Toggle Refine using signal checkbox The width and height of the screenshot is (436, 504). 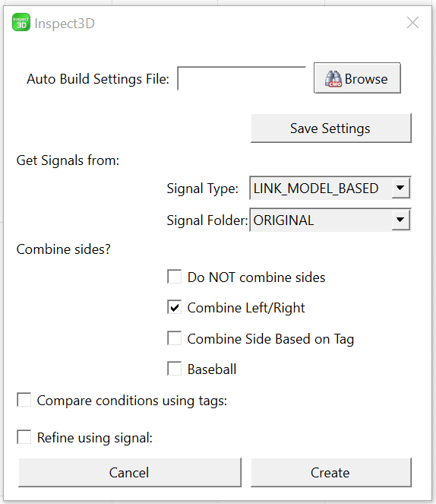tap(24, 437)
